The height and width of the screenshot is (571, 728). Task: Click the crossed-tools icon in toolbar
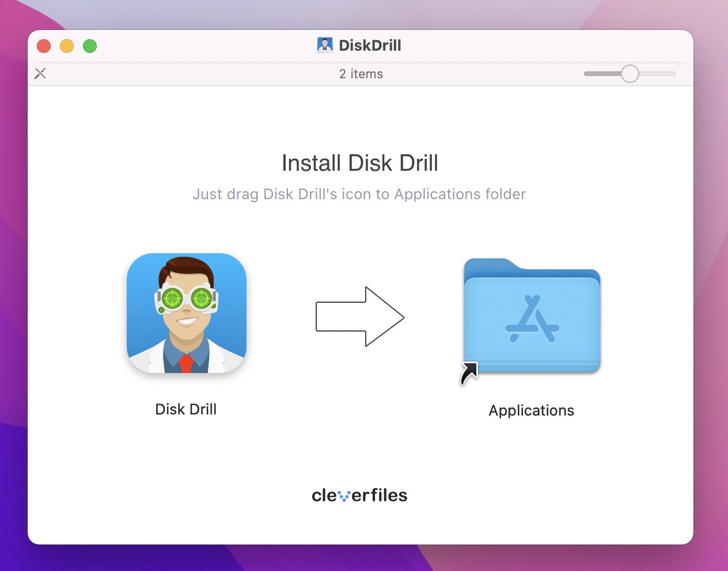(x=40, y=74)
